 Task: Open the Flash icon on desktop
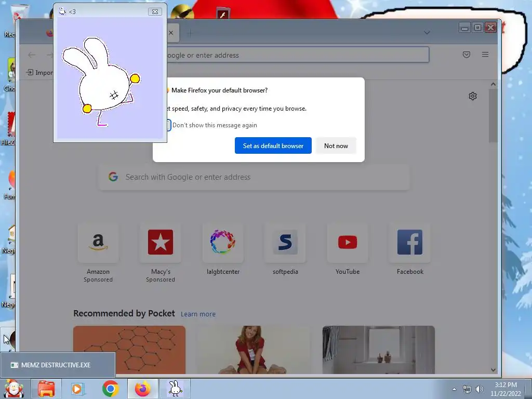[223, 14]
